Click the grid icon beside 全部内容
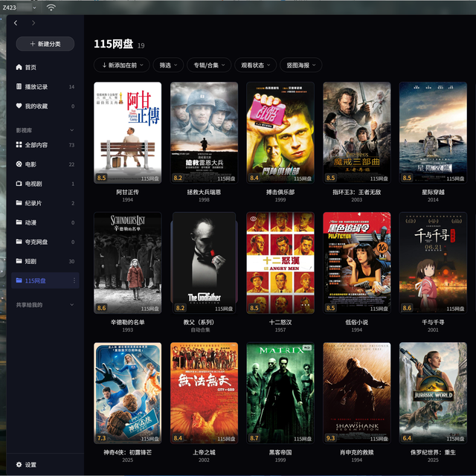The height and width of the screenshot is (476, 476). tap(19, 144)
